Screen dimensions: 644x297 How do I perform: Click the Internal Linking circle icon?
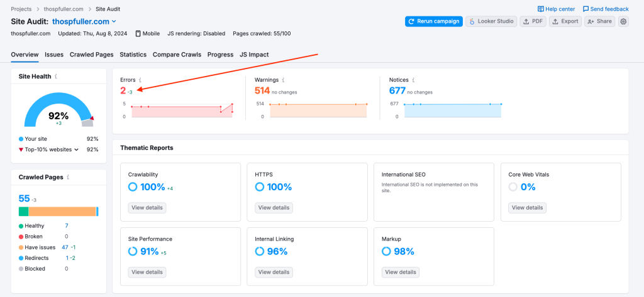[259, 251]
